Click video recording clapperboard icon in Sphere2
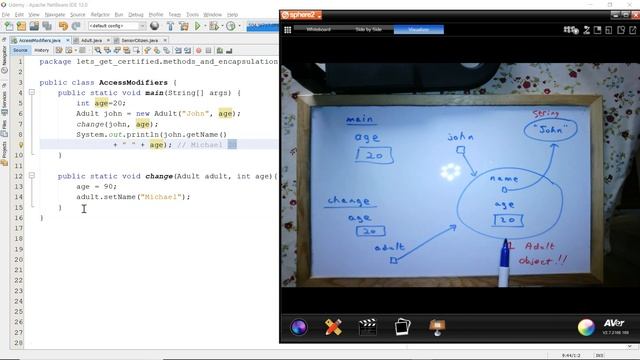This screenshot has width=640, height=360. (367, 327)
